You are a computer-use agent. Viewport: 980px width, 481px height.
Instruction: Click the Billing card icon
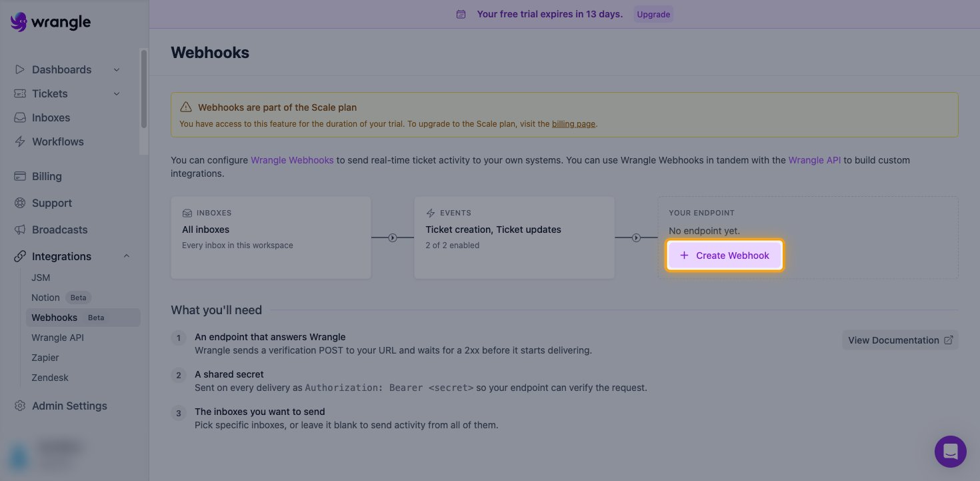20,176
